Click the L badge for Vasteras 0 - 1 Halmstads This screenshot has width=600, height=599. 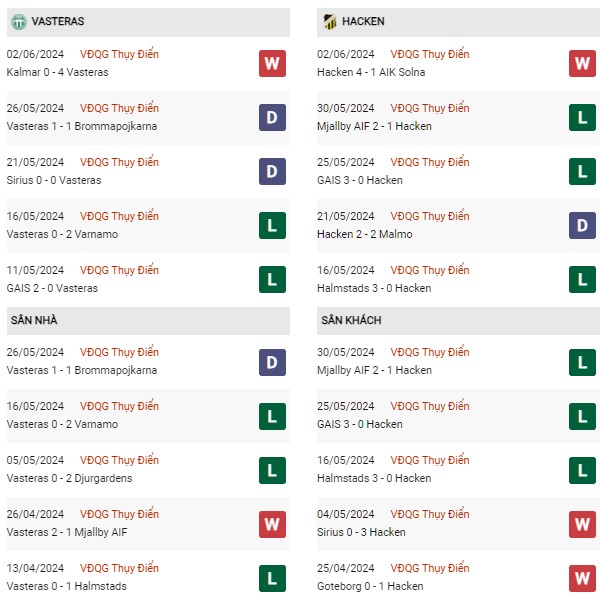point(272,578)
